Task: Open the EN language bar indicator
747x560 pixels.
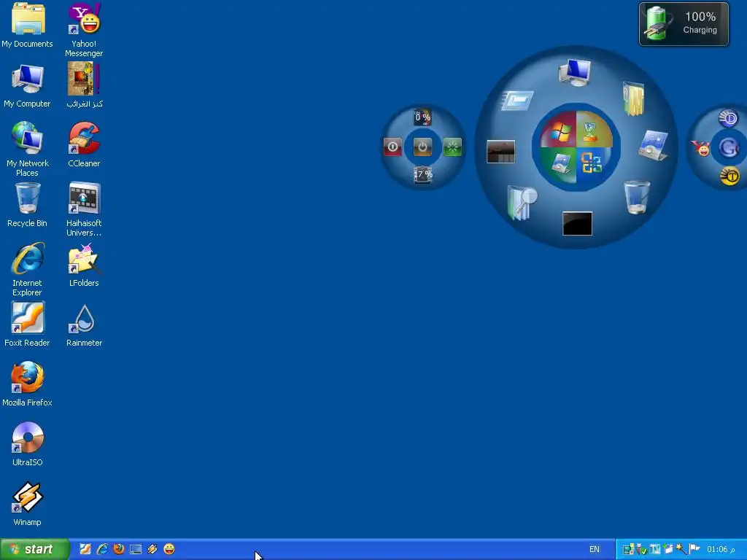Action: tap(594, 549)
